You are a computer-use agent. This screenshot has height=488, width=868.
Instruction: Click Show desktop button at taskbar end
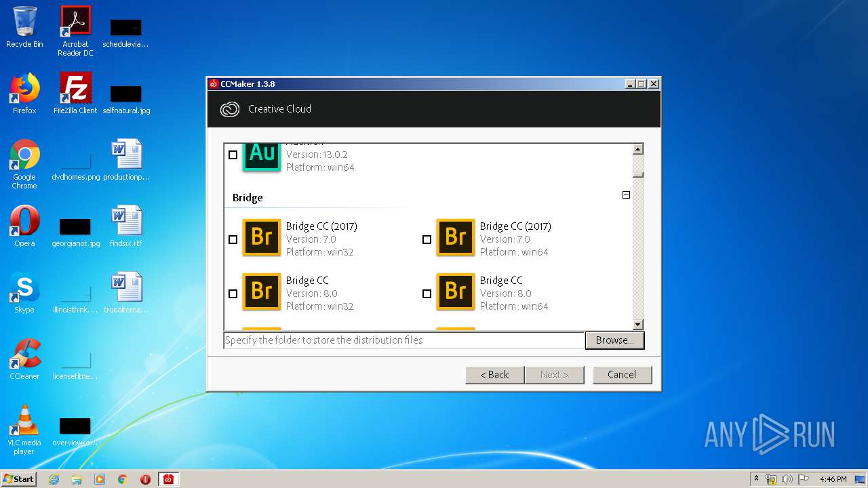coord(861,479)
